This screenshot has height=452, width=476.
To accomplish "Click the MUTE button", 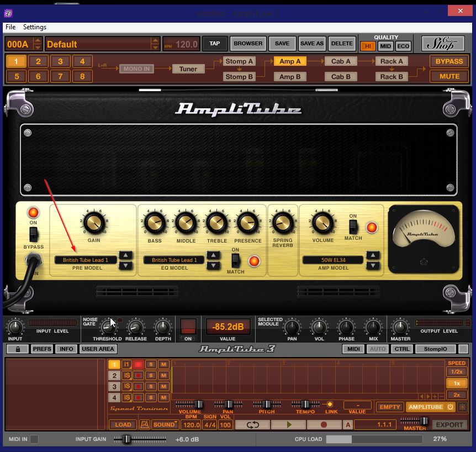I will [x=449, y=77].
